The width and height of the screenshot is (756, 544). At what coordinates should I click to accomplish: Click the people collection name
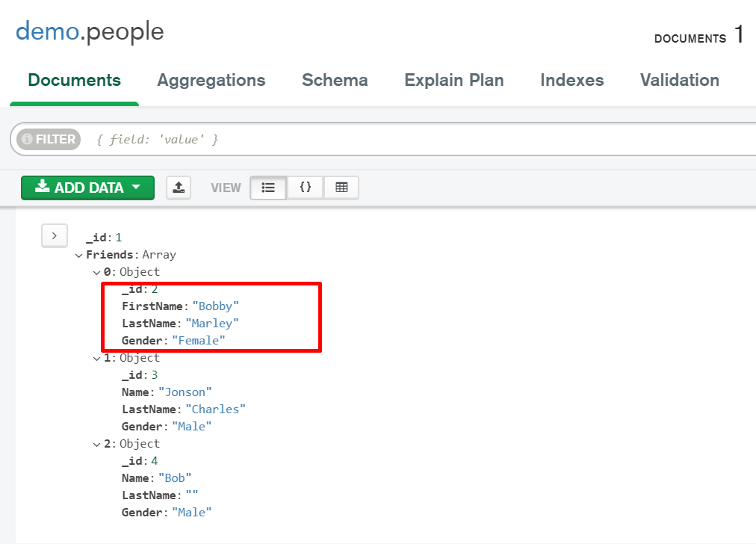tap(126, 32)
